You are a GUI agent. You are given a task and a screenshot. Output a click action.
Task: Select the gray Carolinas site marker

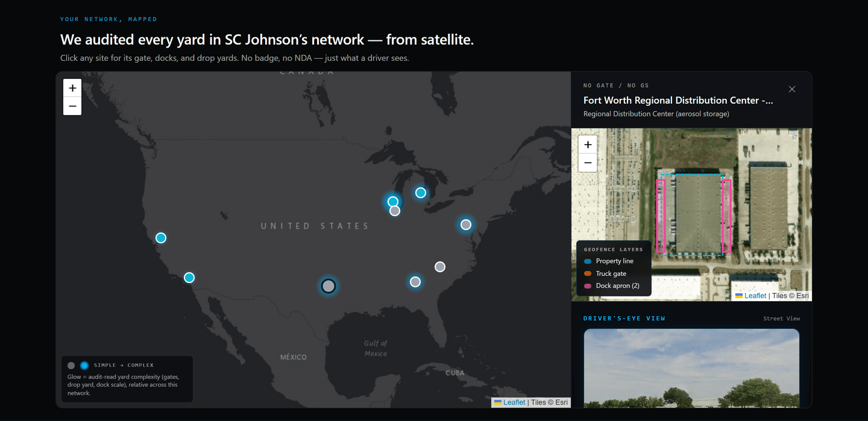coord(440,267)
